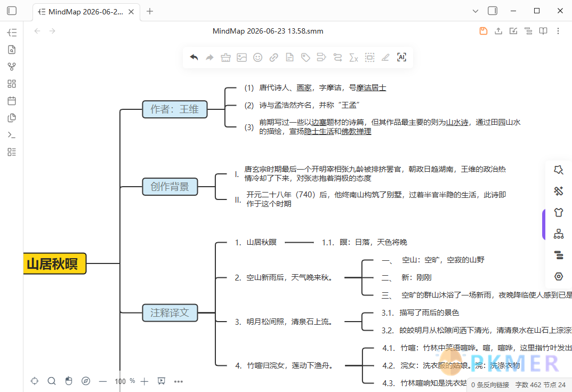Select the 创作背景 node
572x392 pixels.
(170, 187)
